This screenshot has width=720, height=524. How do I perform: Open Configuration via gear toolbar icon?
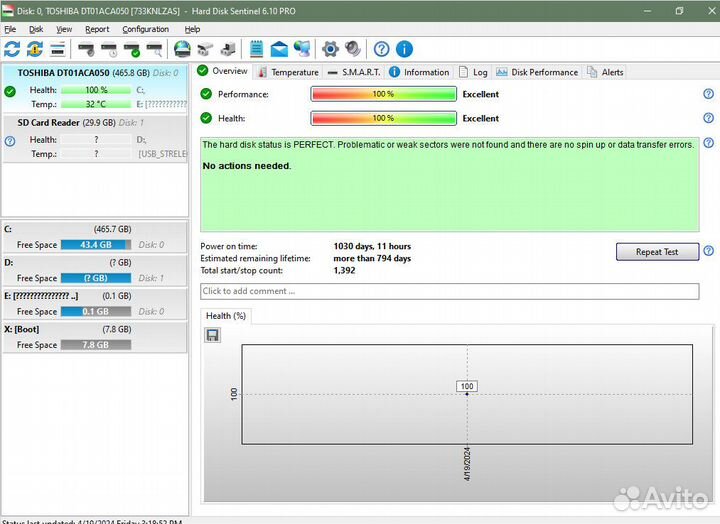[330, 49]
